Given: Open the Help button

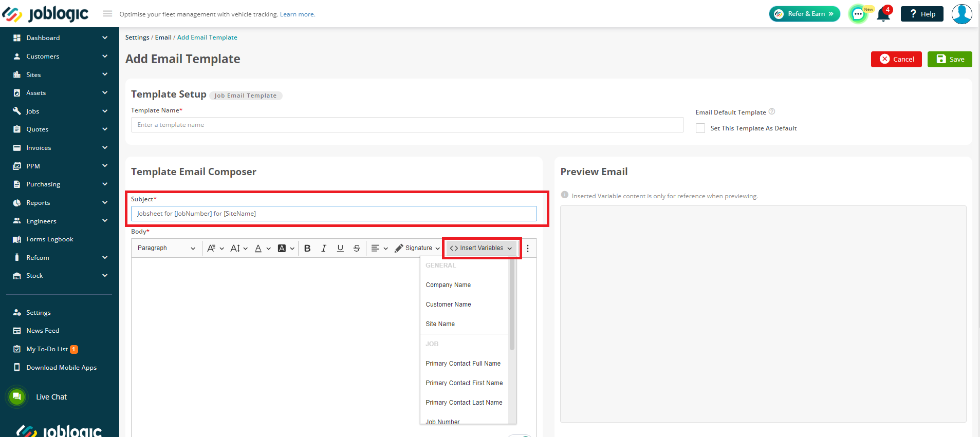Looking at the screenshot, I should coord(922,14).
